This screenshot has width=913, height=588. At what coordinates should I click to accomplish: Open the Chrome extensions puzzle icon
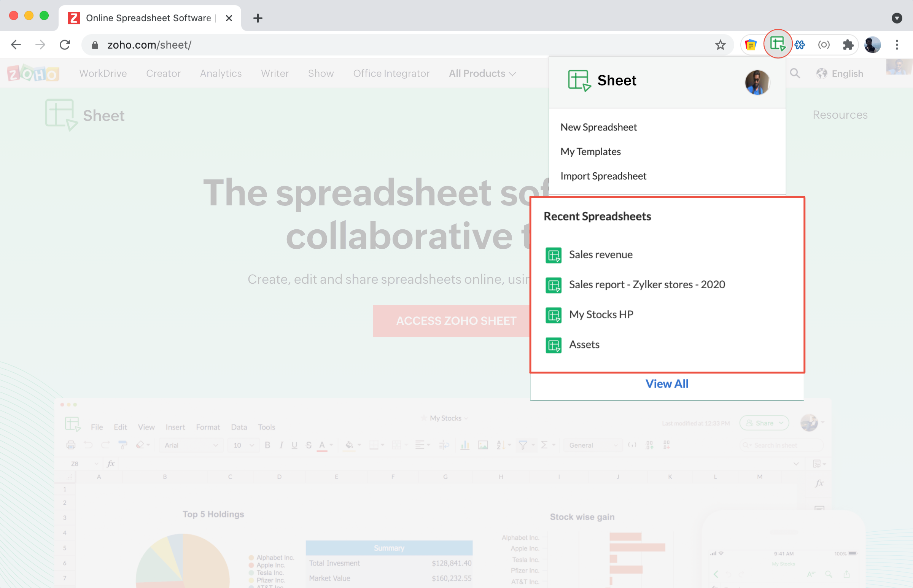coord(848,44)
